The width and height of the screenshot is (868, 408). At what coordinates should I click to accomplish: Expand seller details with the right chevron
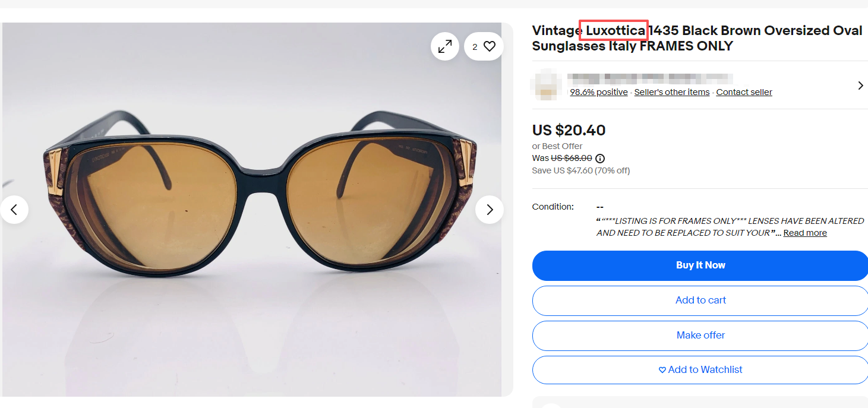[x=860, y=86]
